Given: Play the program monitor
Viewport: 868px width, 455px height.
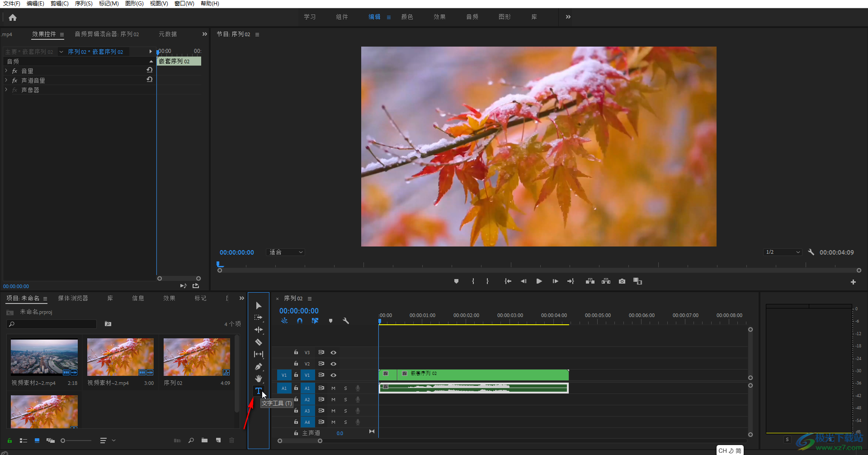Looking at the screenshot, I should [539, 281].
